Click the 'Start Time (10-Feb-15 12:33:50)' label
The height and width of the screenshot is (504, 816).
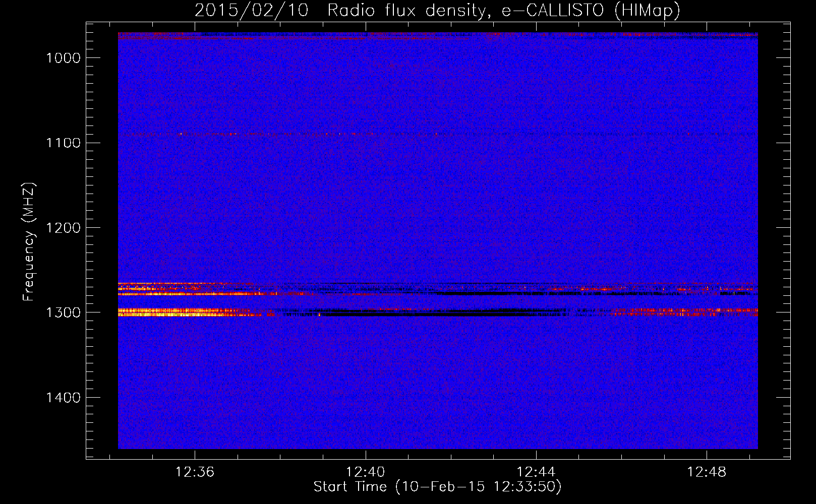point(437,487)
